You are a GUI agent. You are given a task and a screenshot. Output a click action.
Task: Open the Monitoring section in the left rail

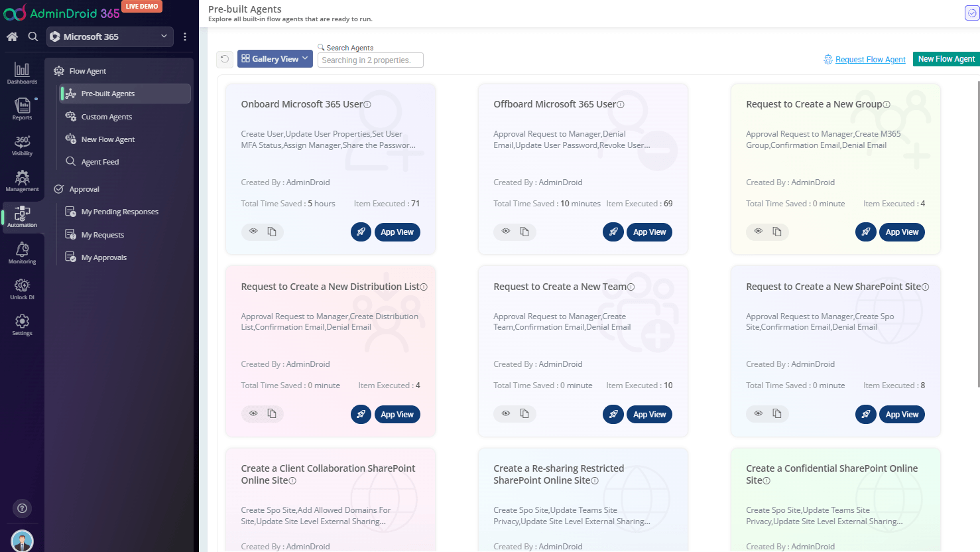click(22, 253)
